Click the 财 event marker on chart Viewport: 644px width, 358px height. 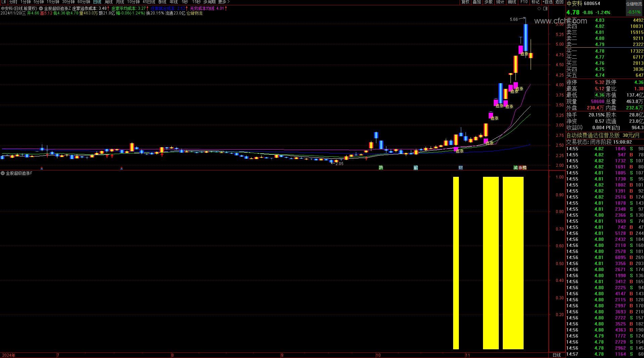(x=461, y=168)
